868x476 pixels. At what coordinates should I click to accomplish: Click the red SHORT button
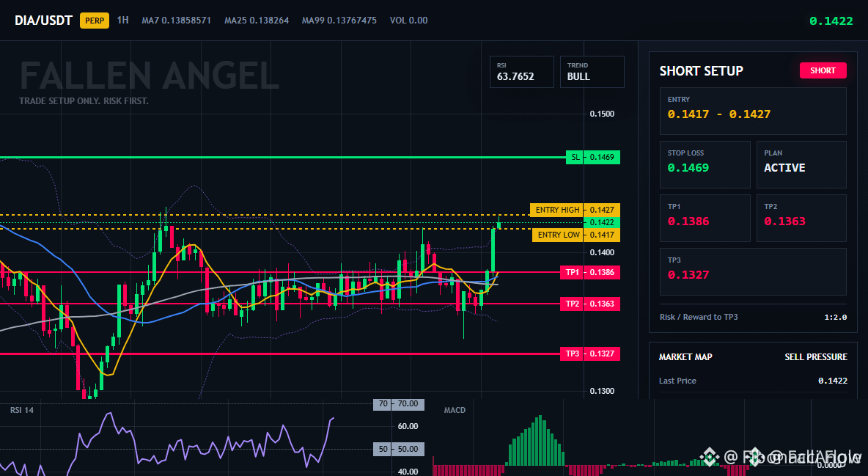coord(823,70)
